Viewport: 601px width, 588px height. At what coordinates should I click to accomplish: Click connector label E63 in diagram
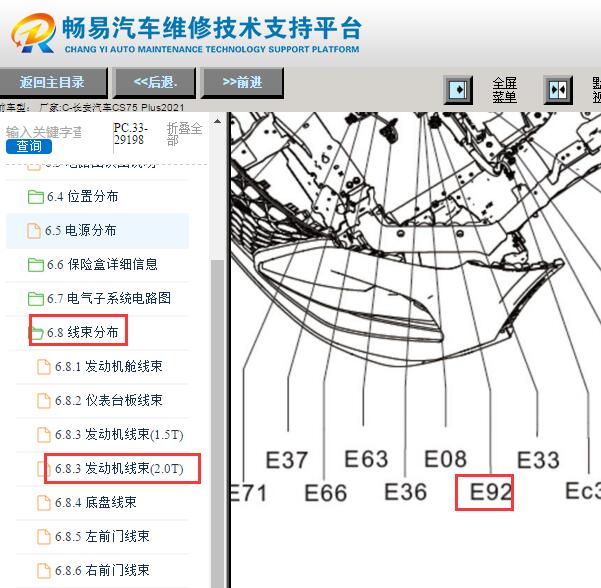pos(366,459)
